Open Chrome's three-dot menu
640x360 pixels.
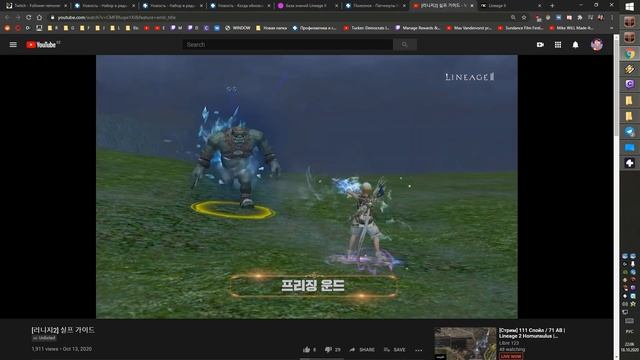coord(611,18)
